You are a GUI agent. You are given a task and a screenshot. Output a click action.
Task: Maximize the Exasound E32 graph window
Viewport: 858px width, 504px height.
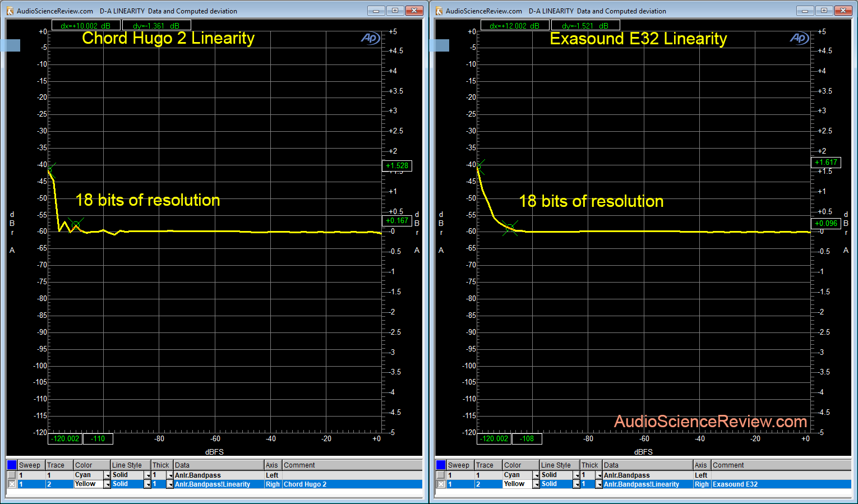click(824, 11)
